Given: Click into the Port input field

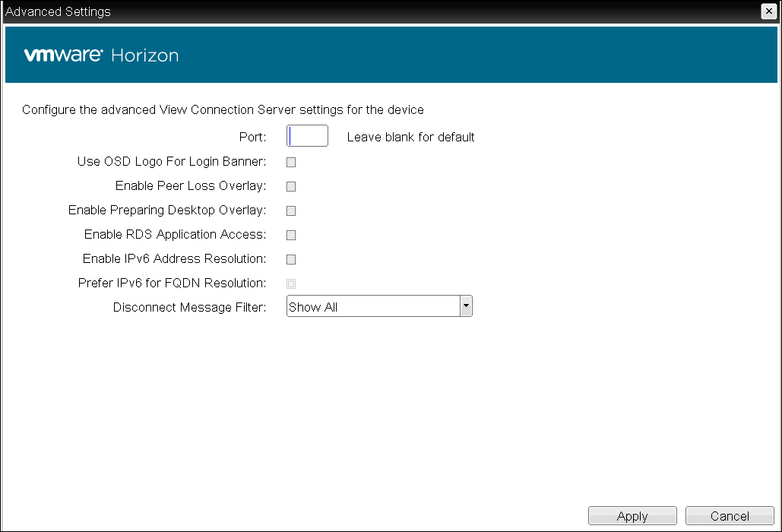Looking at the screenshot, I should coord(307,135).
